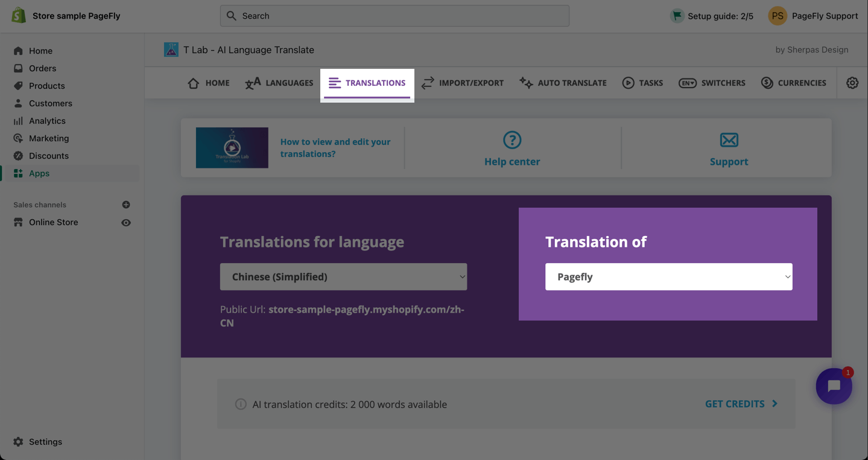Click the AI credits info icon
Image resolution: width=868 pixels, height=460 pixels.
(x=241, y=404)
